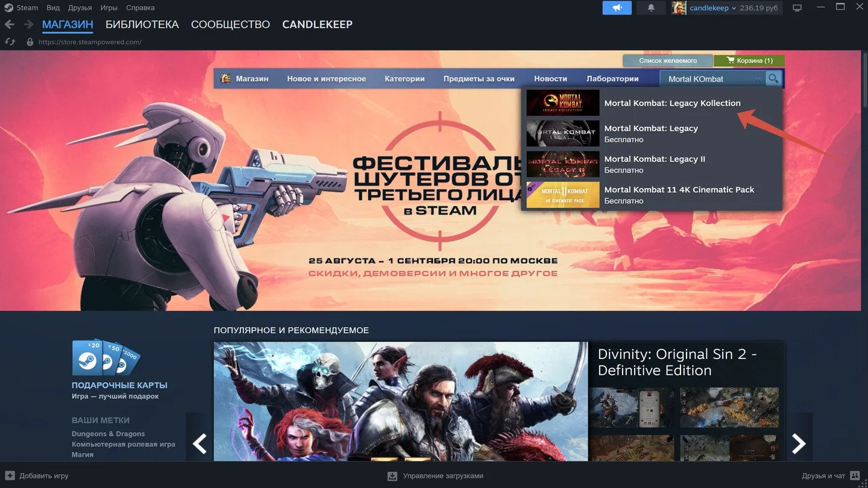Switch to Big Picture mode monitor icon
This screenshot has width=868, height=488.
(797, 8)
